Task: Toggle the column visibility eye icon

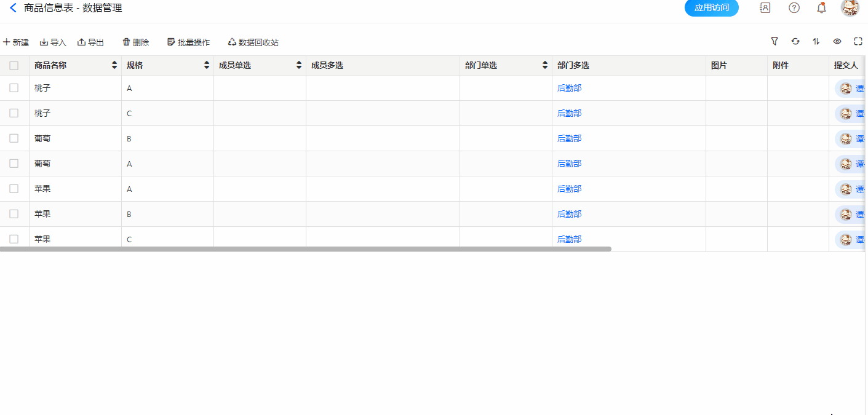Action: tap(837, 41)
